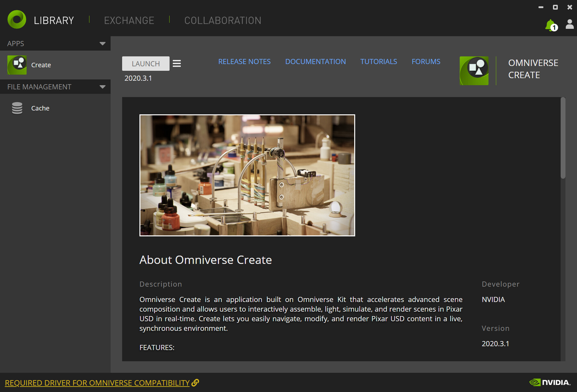
Task: Click the 2020.3.1 version under Launch
Action: tap(138, 78)
